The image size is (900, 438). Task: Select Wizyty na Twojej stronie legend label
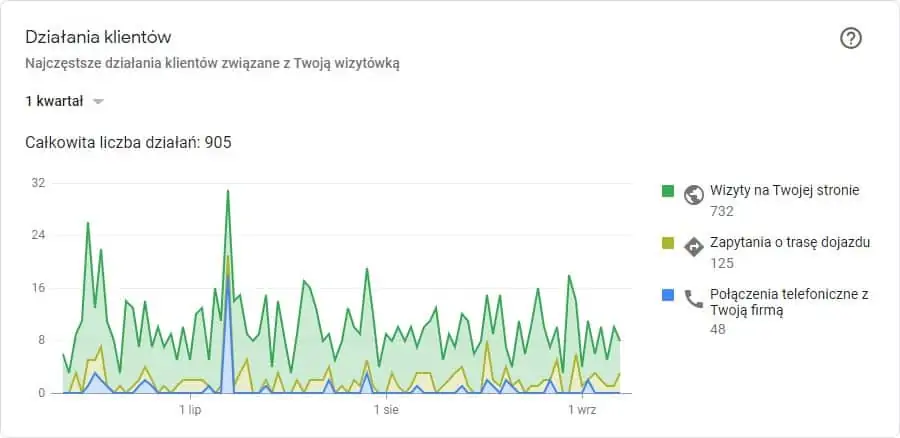[x=785, y=190]
